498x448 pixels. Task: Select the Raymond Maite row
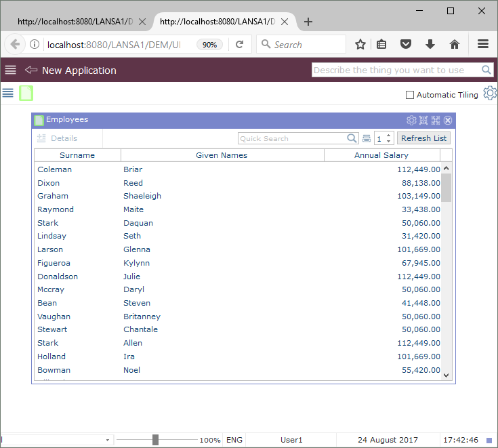click(x=238, y=209)
